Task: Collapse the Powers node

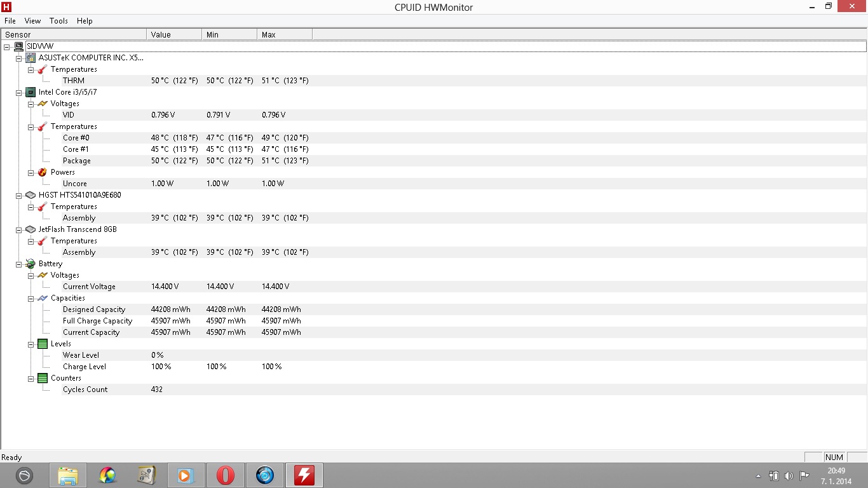Action: (x=31, y=172)
